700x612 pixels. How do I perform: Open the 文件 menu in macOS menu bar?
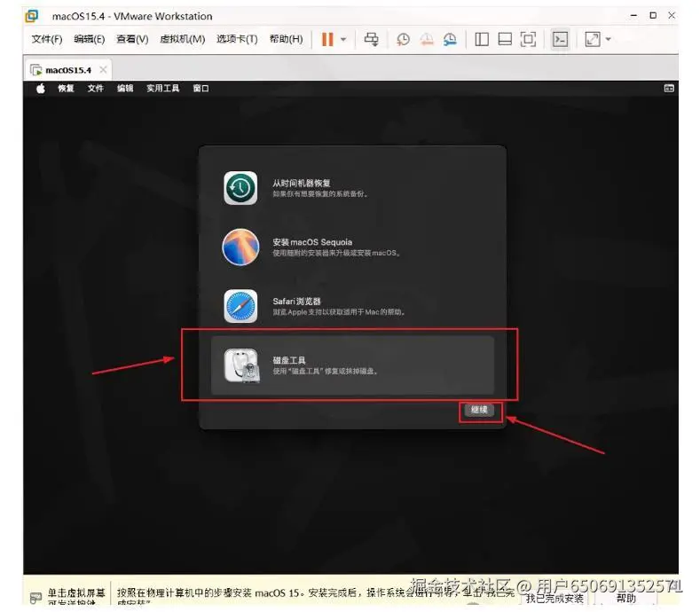click(95, 89)
